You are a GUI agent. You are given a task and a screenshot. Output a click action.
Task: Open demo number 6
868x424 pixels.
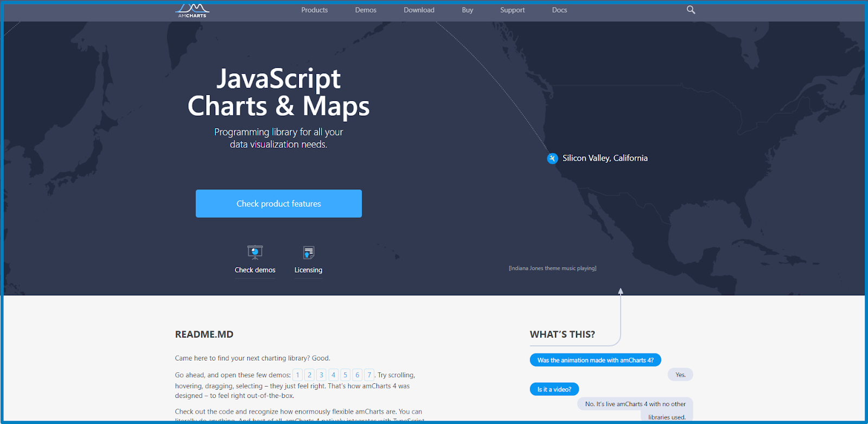coord(358,375)
